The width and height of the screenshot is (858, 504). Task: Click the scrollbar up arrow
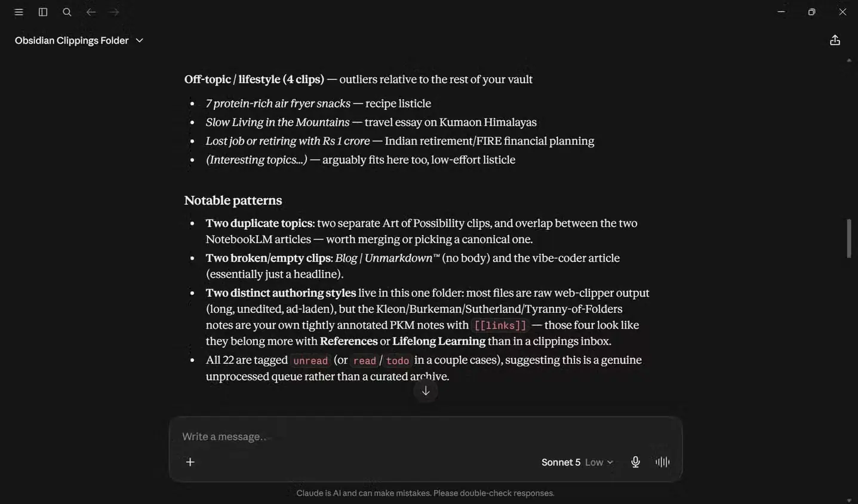pyautogui.click(x=849, y=60)
